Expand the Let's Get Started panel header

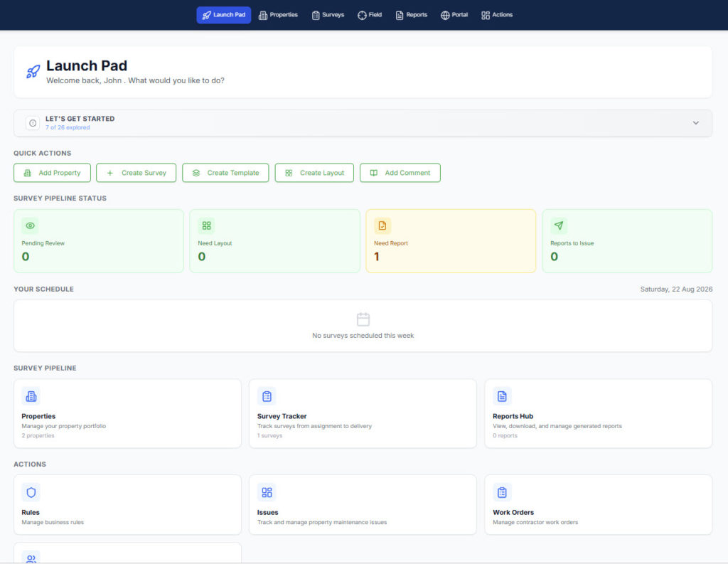363,123
